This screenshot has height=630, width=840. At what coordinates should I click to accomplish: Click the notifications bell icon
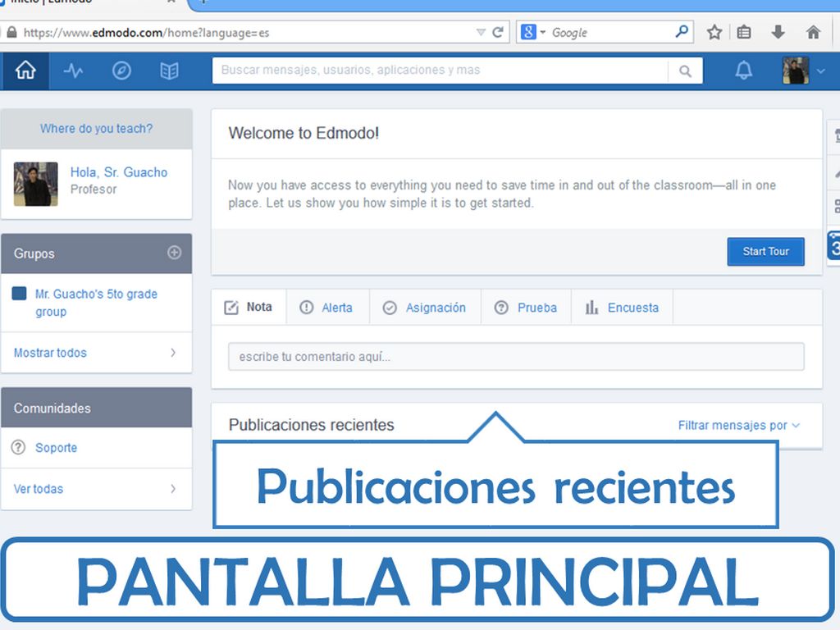click(x=743, y=71)
